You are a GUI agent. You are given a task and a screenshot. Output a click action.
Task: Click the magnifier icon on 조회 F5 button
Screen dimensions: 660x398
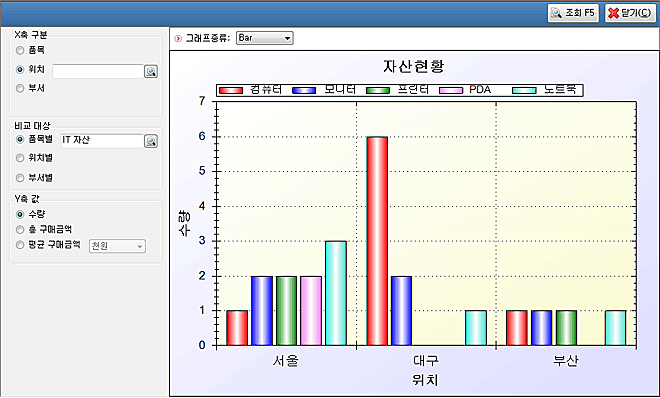click(556, 13)
